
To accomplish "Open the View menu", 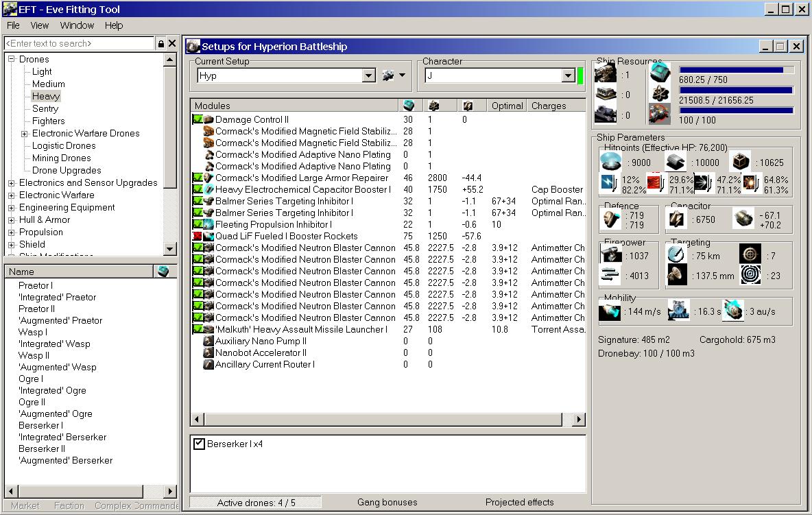I will tap(39, 25).
